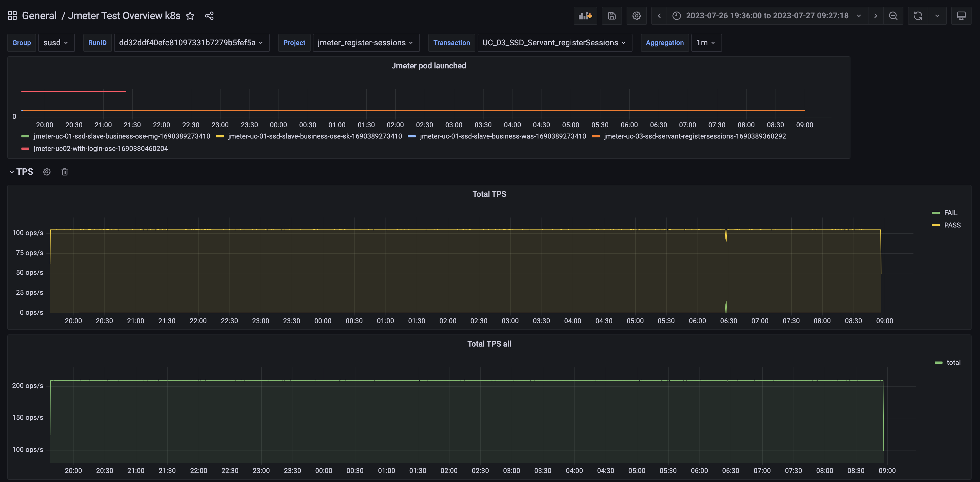Open the Aggregation 1m dropdown
Image resolution: width=980 pixels, height=482 pixels.
point(706,43)
